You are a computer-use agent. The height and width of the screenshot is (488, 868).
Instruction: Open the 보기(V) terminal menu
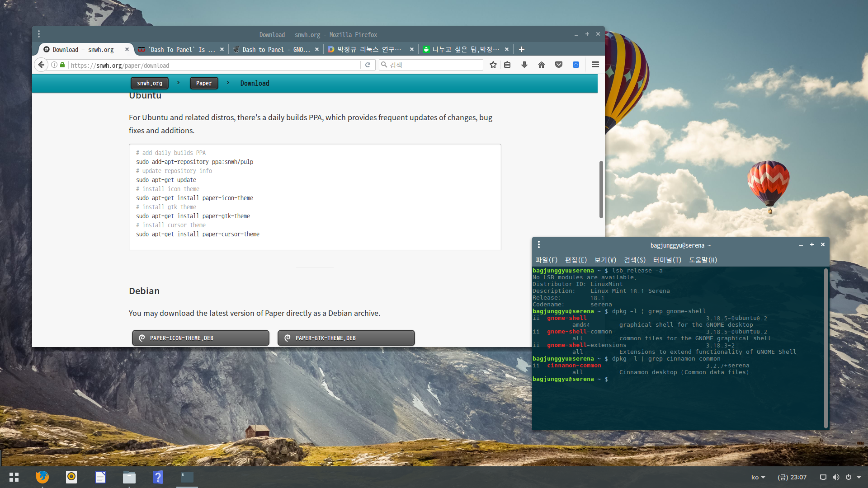[x=605, y=260]
